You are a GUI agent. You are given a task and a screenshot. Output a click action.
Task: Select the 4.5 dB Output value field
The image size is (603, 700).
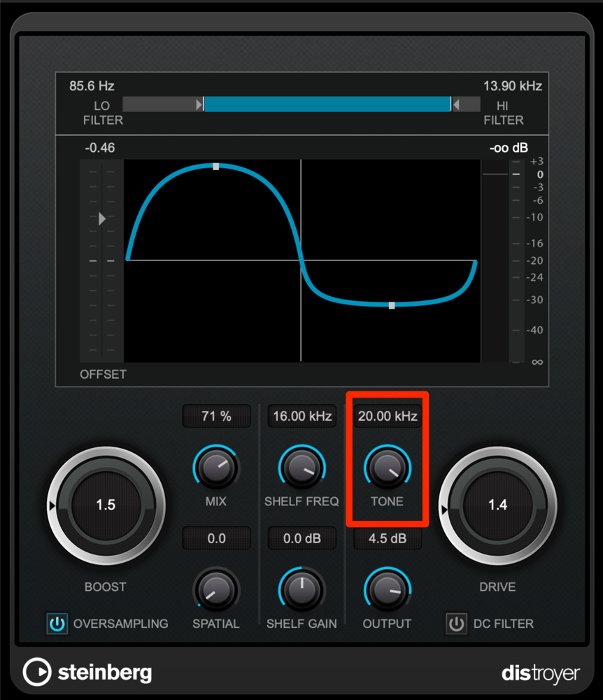tap(388, 538)
